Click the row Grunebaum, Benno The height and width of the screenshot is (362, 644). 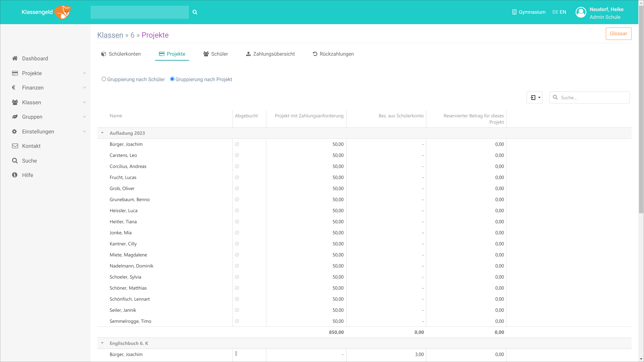pyautogui.click(x=364, y=199)
